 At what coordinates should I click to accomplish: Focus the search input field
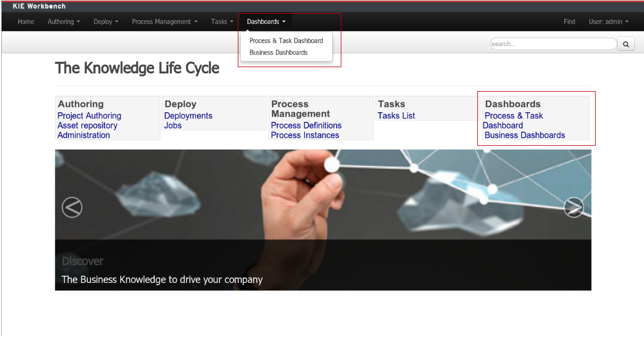coord(554,44)
